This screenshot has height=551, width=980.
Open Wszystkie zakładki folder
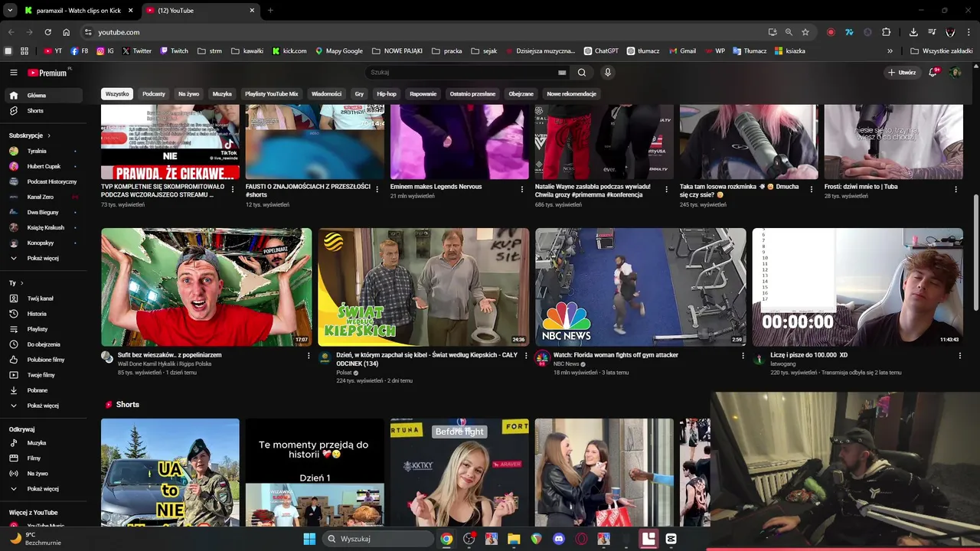coord(942,51)
